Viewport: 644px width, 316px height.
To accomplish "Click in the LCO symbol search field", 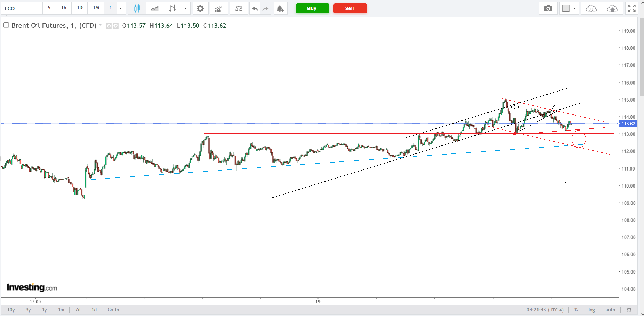I will coord(22,8).
